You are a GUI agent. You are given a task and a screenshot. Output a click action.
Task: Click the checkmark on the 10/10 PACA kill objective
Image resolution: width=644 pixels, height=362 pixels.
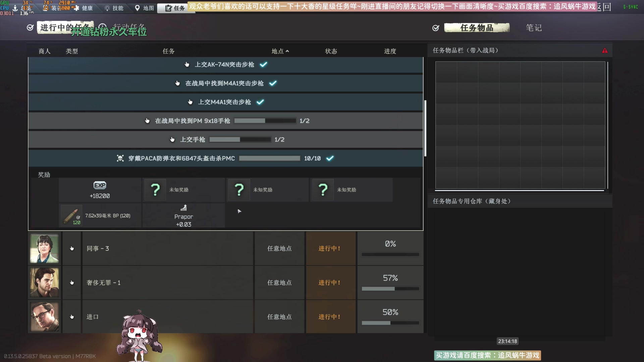click(330, 158)
